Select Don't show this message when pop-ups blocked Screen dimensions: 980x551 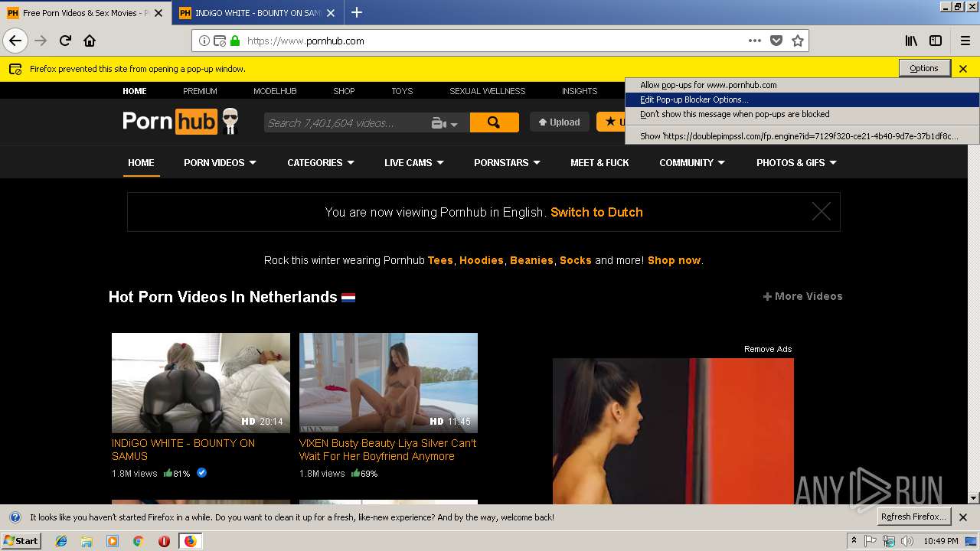(x=802, y=114)
